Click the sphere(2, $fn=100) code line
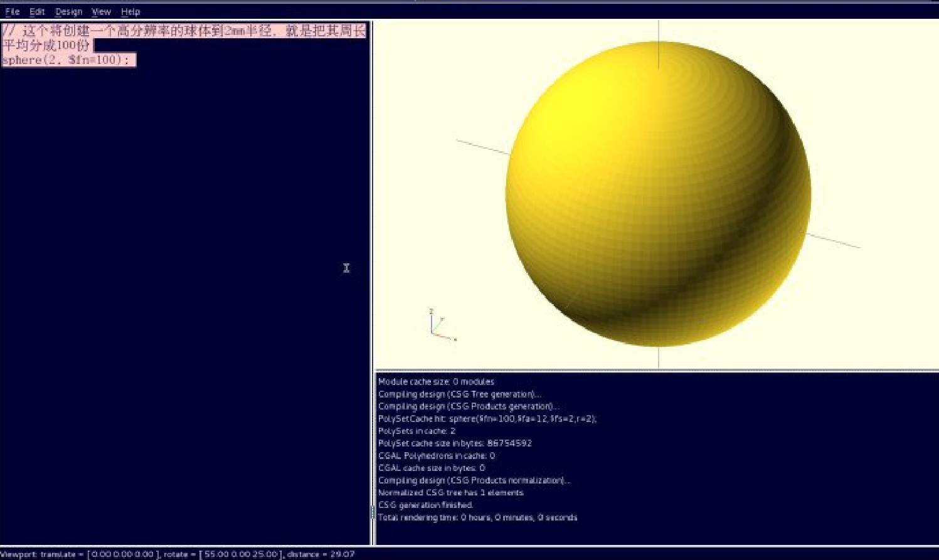Screen dimensions: 939x560 click(x=68, y=60)
